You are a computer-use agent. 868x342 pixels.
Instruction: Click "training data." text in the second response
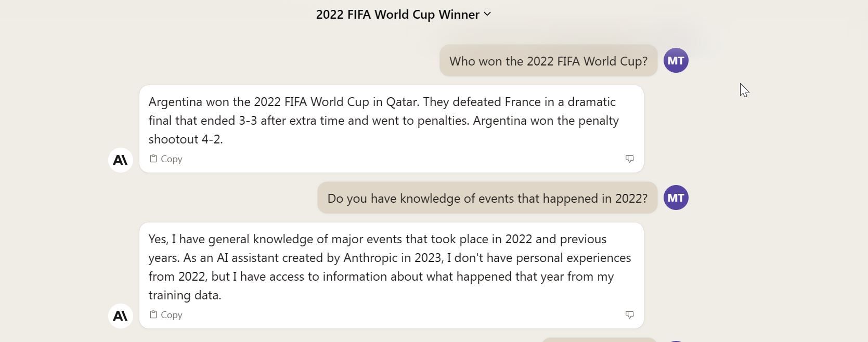click(185, 295)
